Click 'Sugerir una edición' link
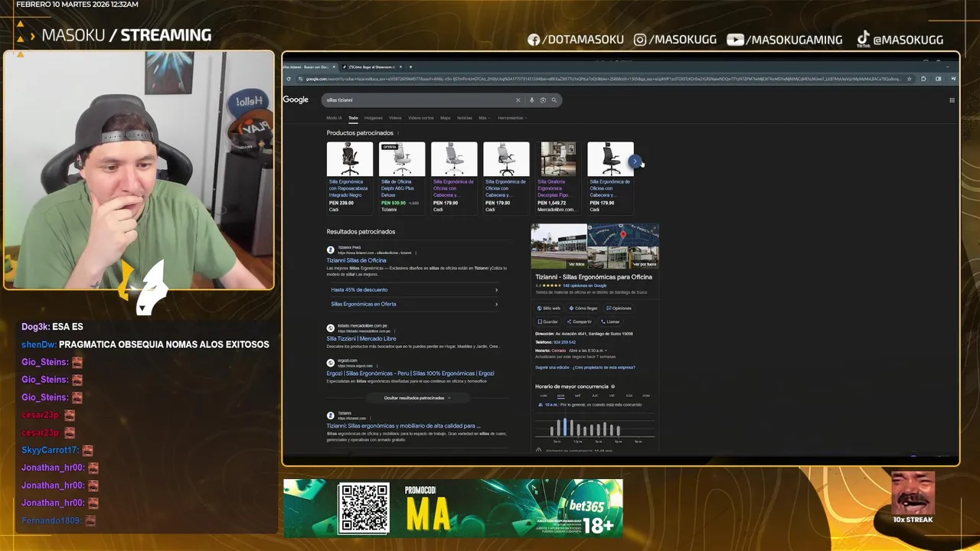The image size is (980, 551). coord(552,367)
